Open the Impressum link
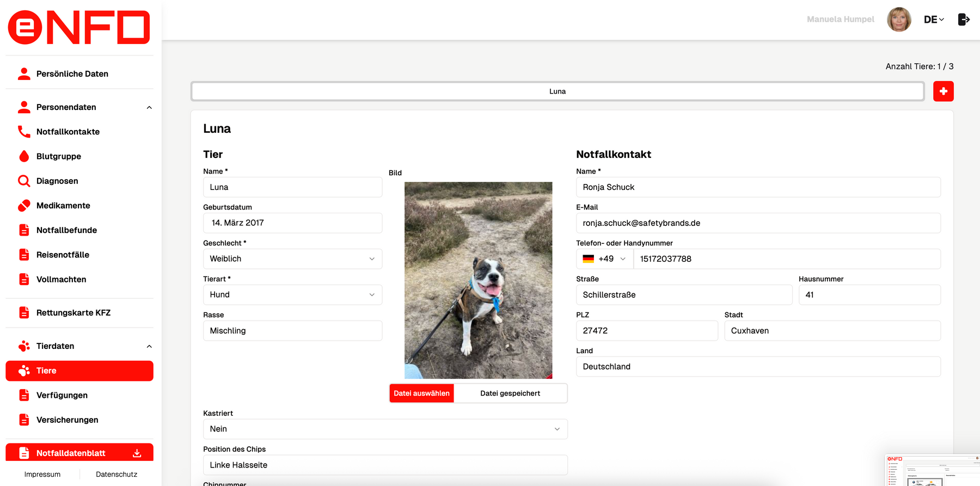980x486 pixels. pyautogui.click(x=42, y=474)
